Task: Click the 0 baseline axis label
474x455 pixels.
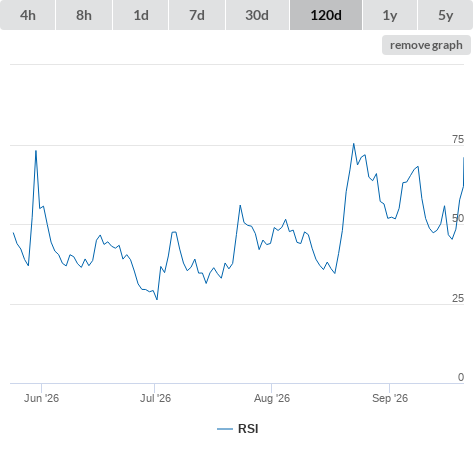Action: click(x=461, y=377)
